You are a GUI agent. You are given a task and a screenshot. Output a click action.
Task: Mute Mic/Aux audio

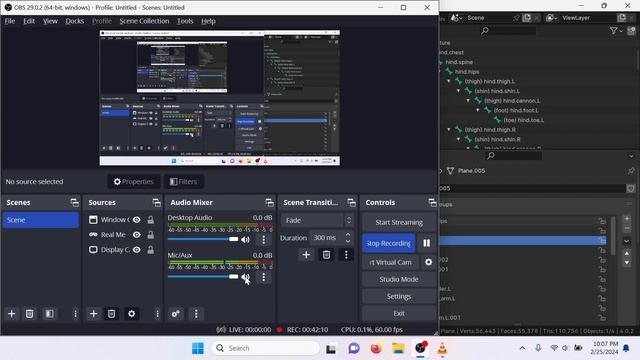(x=245, y=277)
